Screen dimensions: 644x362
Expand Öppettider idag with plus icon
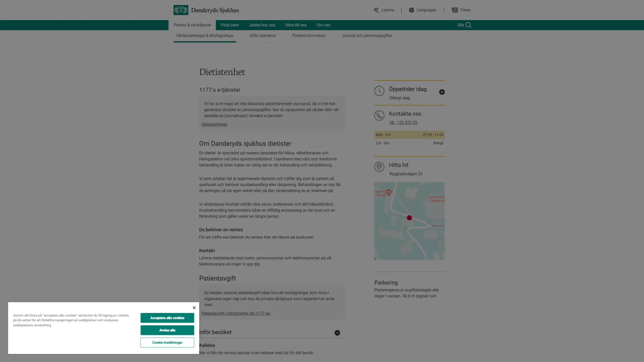point(442,92)
